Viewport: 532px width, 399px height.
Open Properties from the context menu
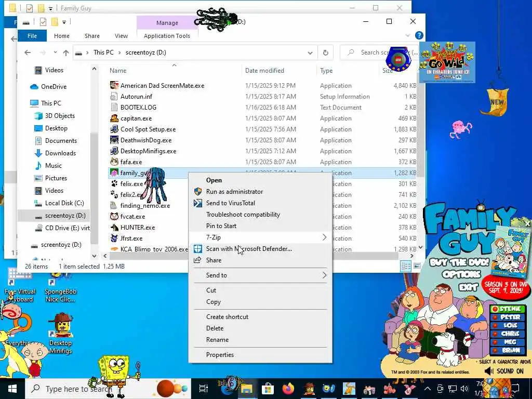pos(220,354)
